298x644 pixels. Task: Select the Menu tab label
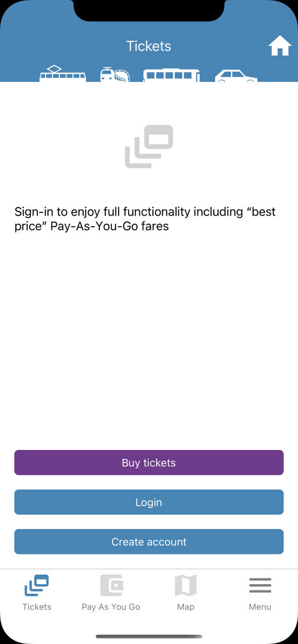coord(260,607)
